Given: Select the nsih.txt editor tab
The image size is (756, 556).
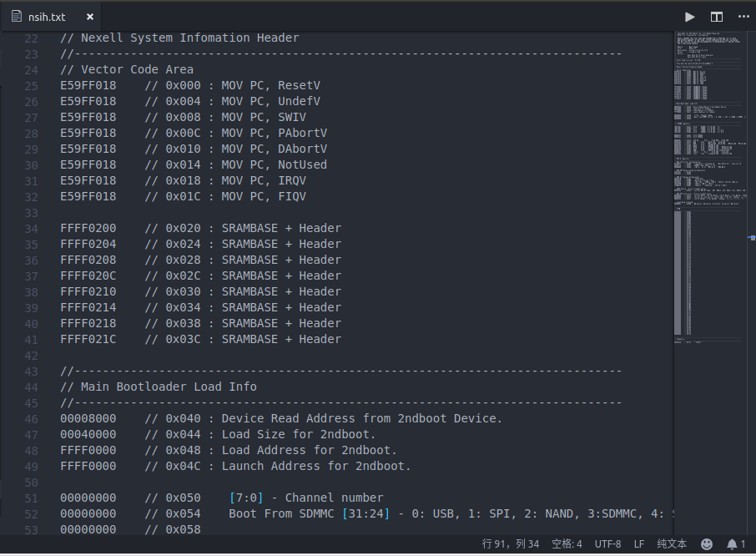Looking at the screenshot, I should (51, 17).
